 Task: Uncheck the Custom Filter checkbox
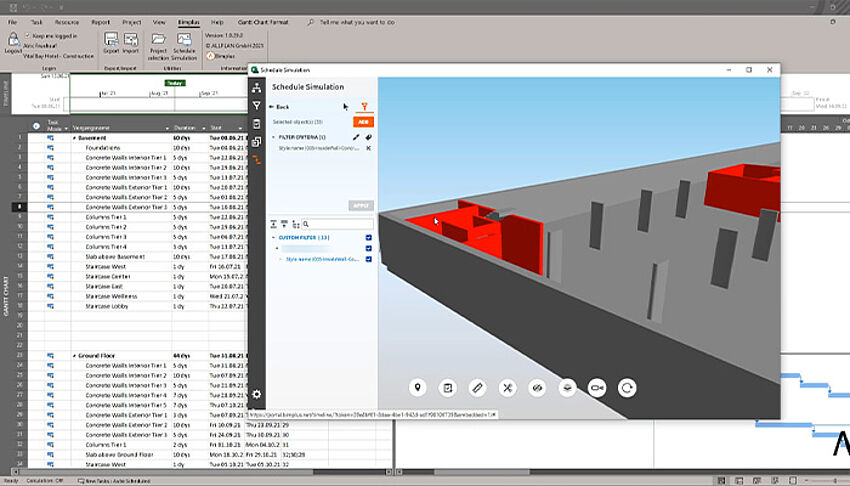coord(368,238)
